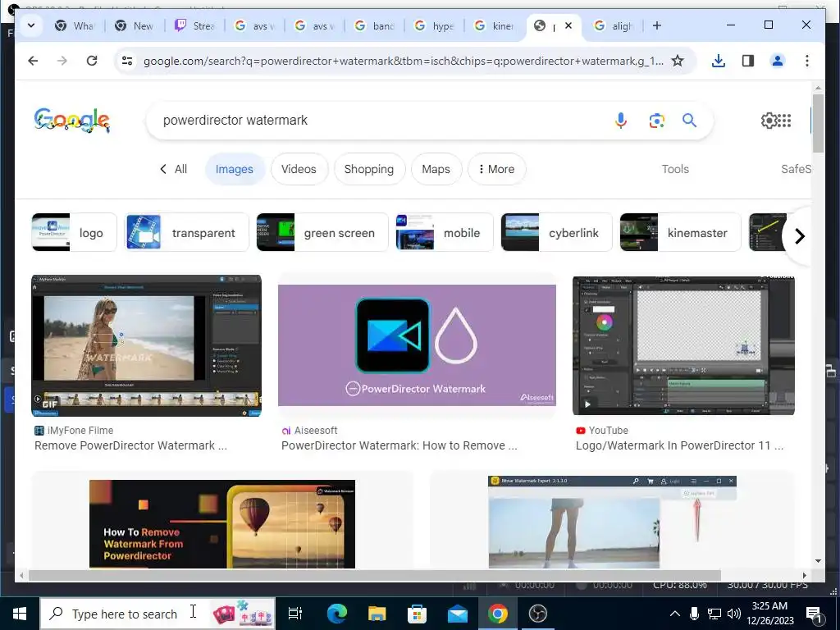840x630 pixels.
Task: Open File Explorer from taskbar
Action: 377,614
